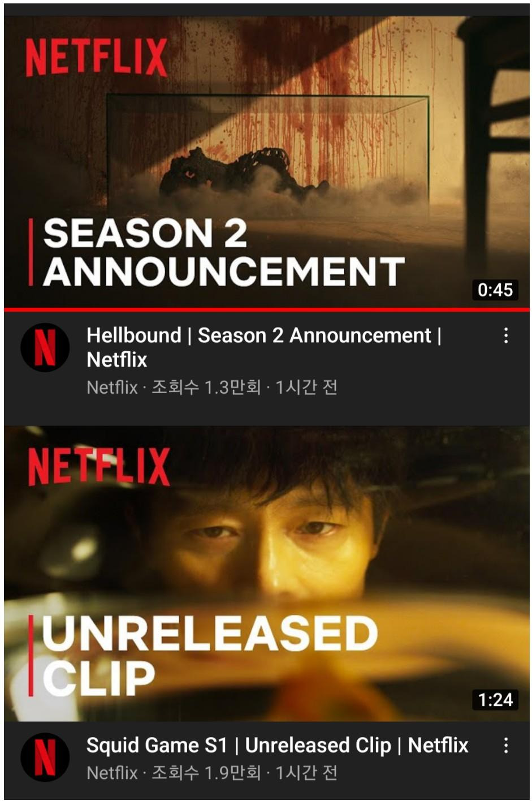Open Netflix channel avatar beside Squid Game title
This screenshot has width=532, height=805.
45,757
